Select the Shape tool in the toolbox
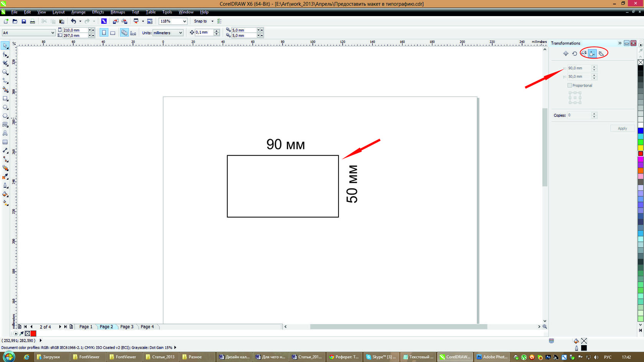Image resolution: width=644 pixels, height=362 pixels. 5,55
